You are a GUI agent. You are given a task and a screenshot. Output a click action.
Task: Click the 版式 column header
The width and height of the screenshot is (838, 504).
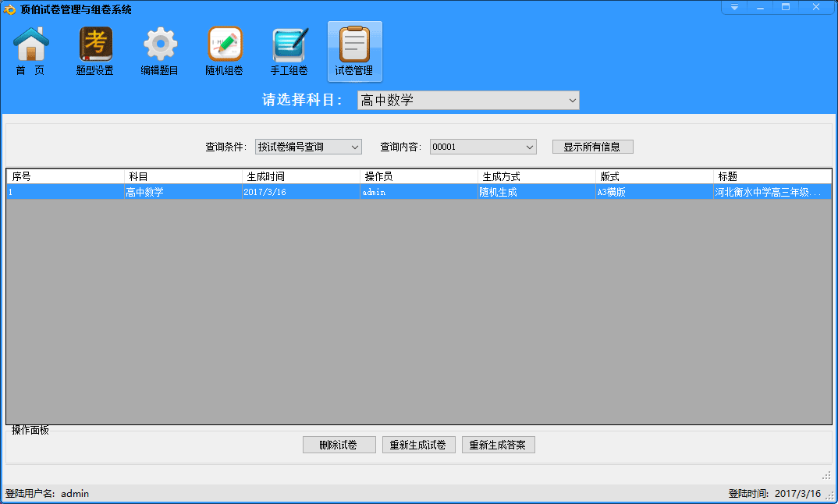pos(654,176)
